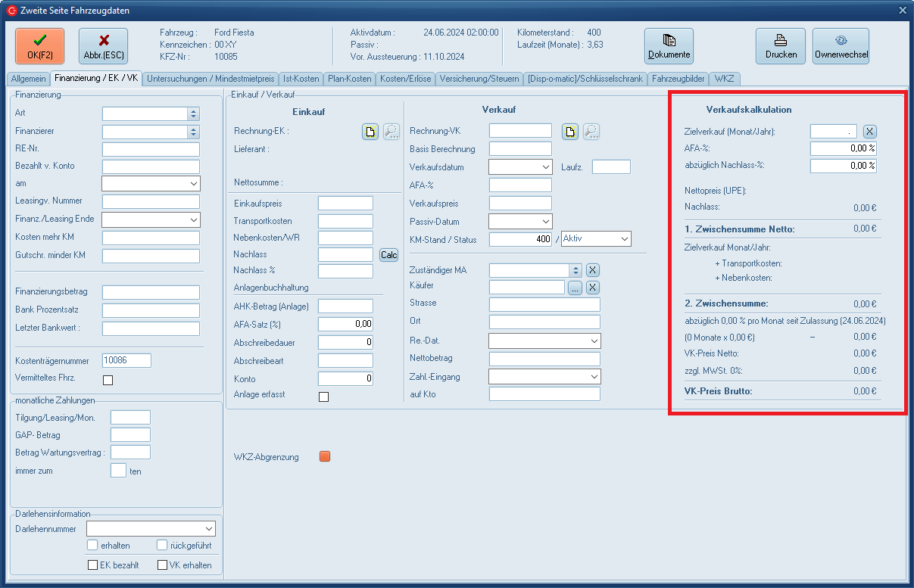Clear Zielverkauf field with X button
Image resolution: width=914 pixels, height=588 pixels.
pos(870,132)
